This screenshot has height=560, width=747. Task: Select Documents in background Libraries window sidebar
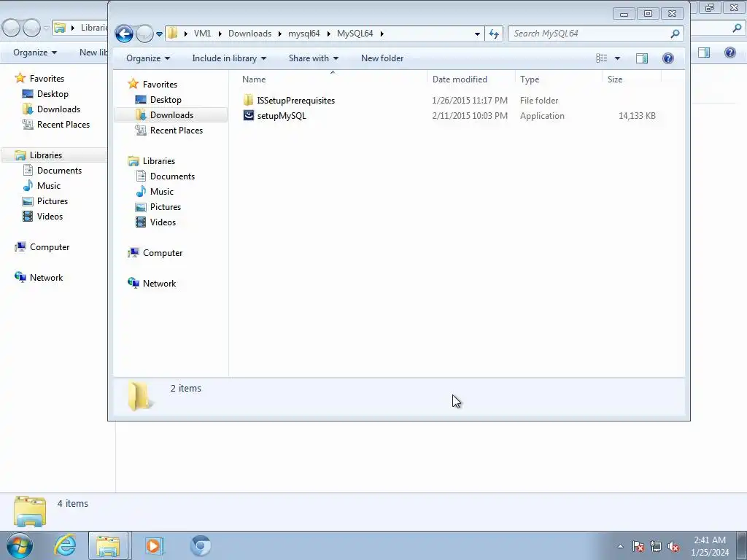(60, 171)
